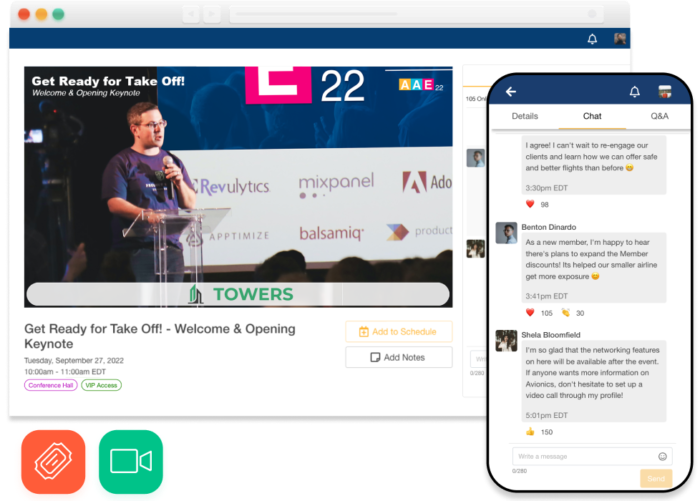This screenshot has width=700, height=501.
Task: Select the Chat tab on phone
Action: click(x=592, y=116)
